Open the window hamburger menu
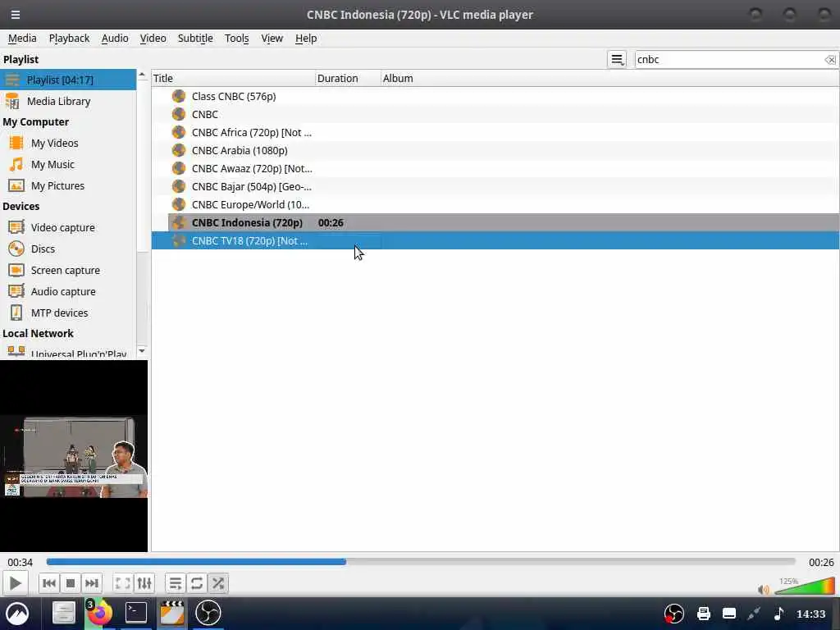This screenshot has width=840, height=630. (x=16, y=15)
